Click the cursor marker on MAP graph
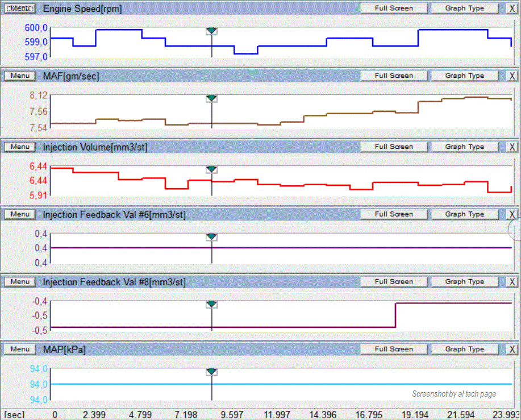 pos(212,372)
